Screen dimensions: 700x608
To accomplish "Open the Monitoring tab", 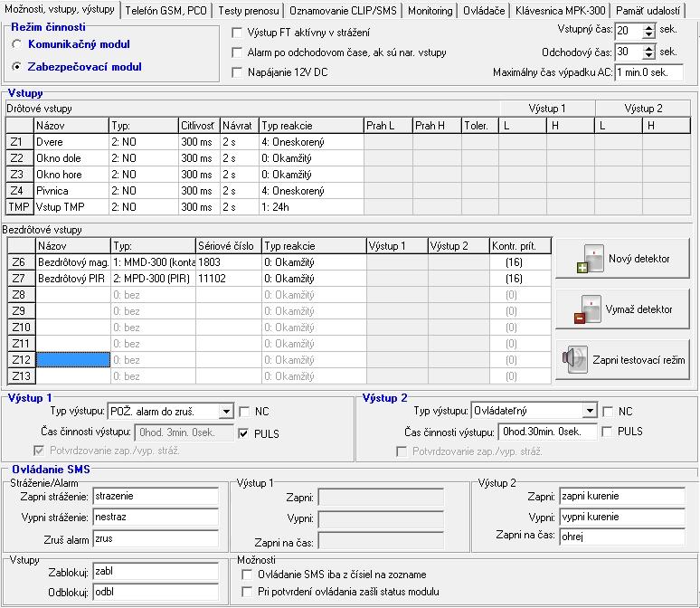I will coord(430,11).
